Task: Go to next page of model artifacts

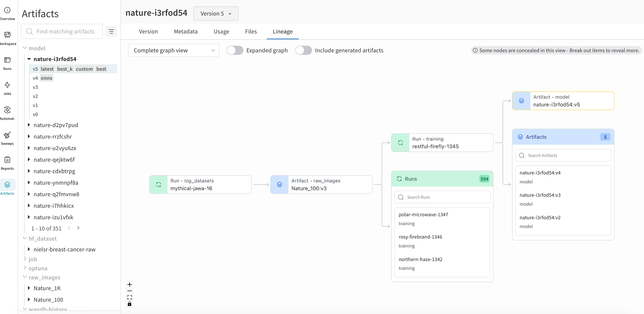Action: pyautogui.click(x=78, y=228)
